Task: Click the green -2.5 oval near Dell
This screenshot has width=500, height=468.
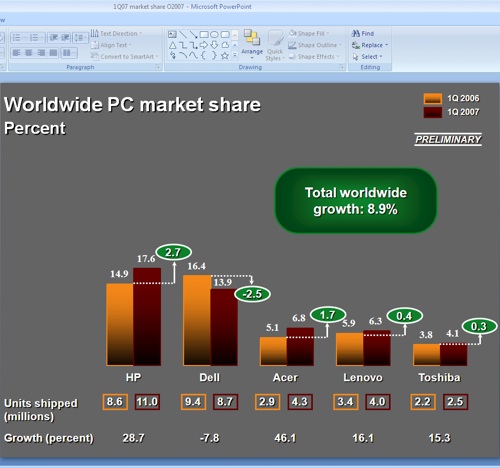Action: pyautogui.click(x=252, y=294)
